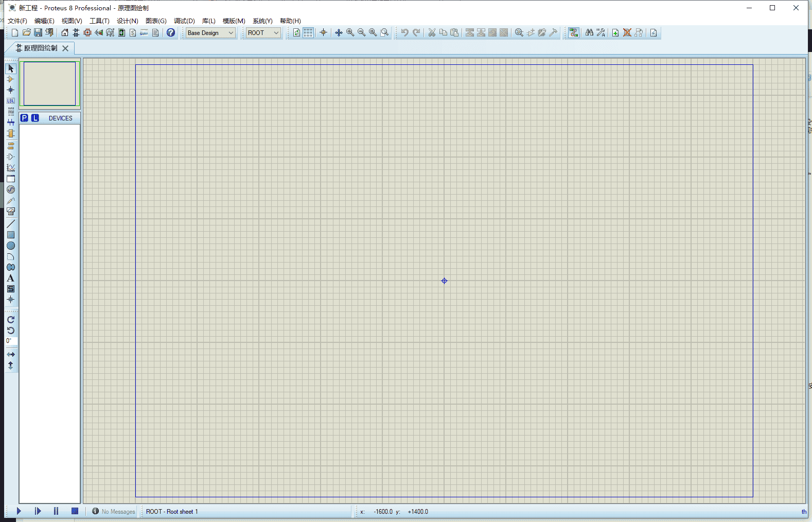
Task: Toggle false origin crosshair icon
Action: [x=323, y=32]
